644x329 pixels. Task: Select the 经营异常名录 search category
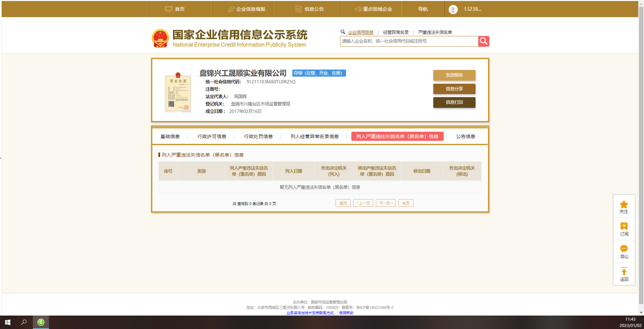coord(396,32)
